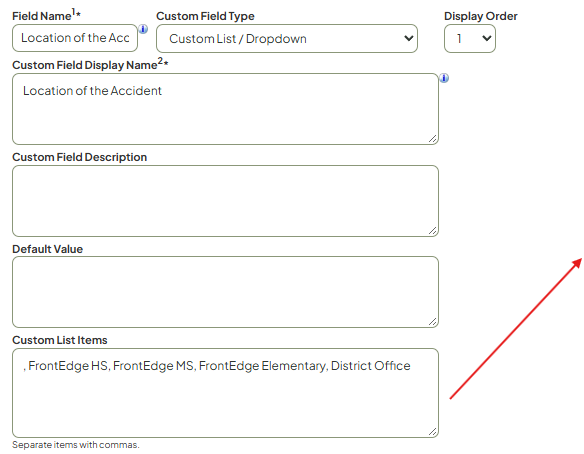Click the resize handle of the Display Name textarea
The image size is (584, 454).
(432, 139)
